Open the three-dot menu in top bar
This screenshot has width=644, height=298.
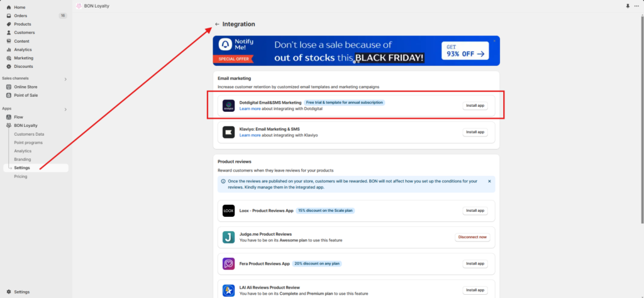tap(636, 6)
